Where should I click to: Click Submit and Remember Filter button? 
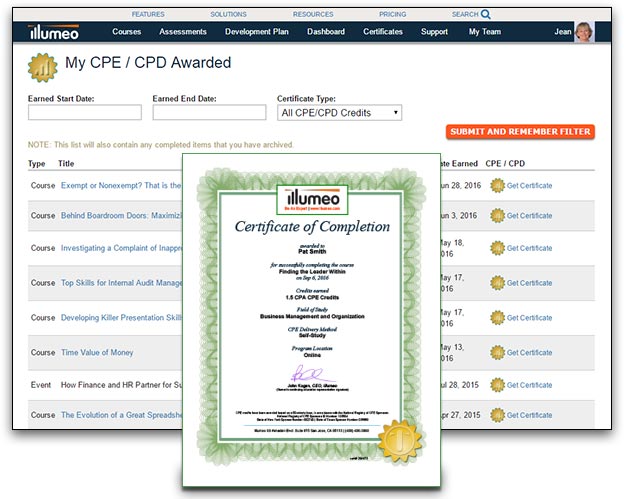(x=520, y=132)
